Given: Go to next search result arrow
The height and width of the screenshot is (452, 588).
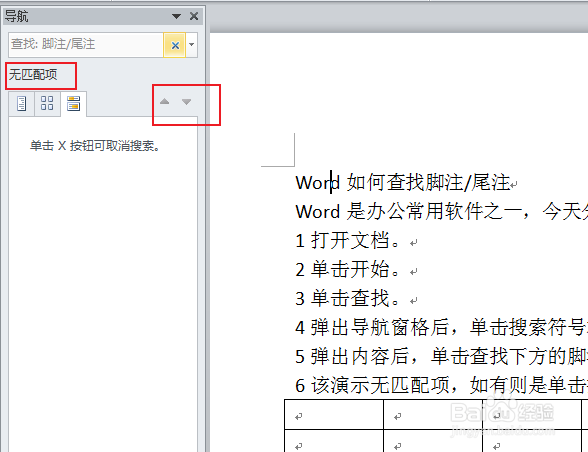Looking at the screenshot, I should (x=186, y=101).
